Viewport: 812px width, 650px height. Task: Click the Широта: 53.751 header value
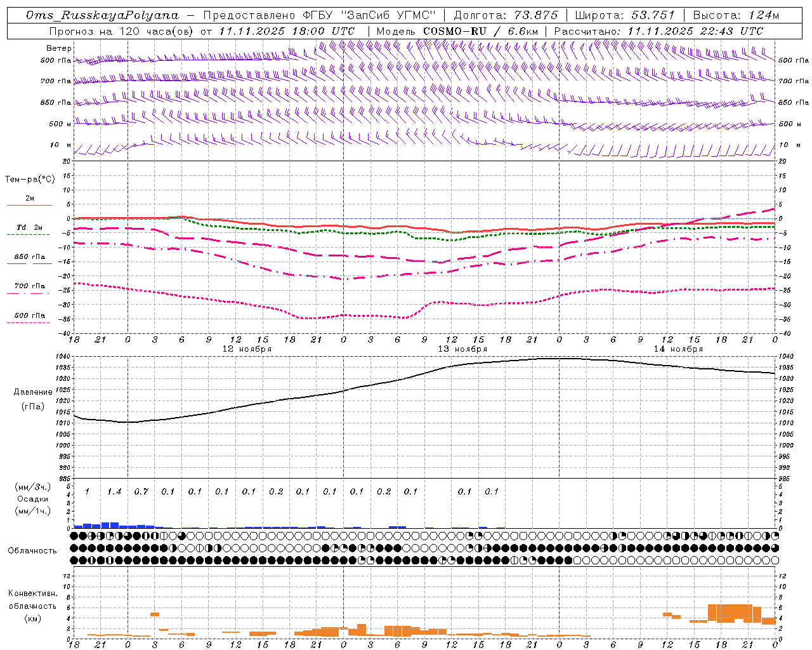coord(625,15)
